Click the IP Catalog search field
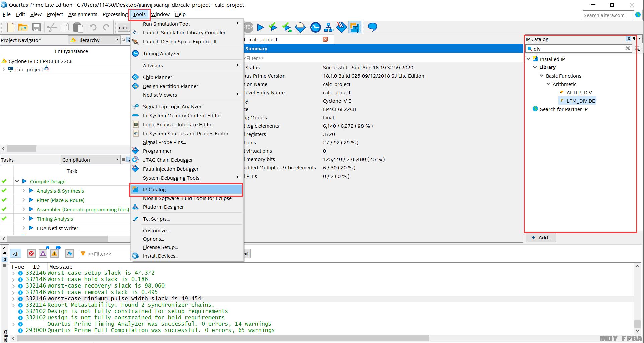This screenshot has width=644, height=343. (578, 49)
